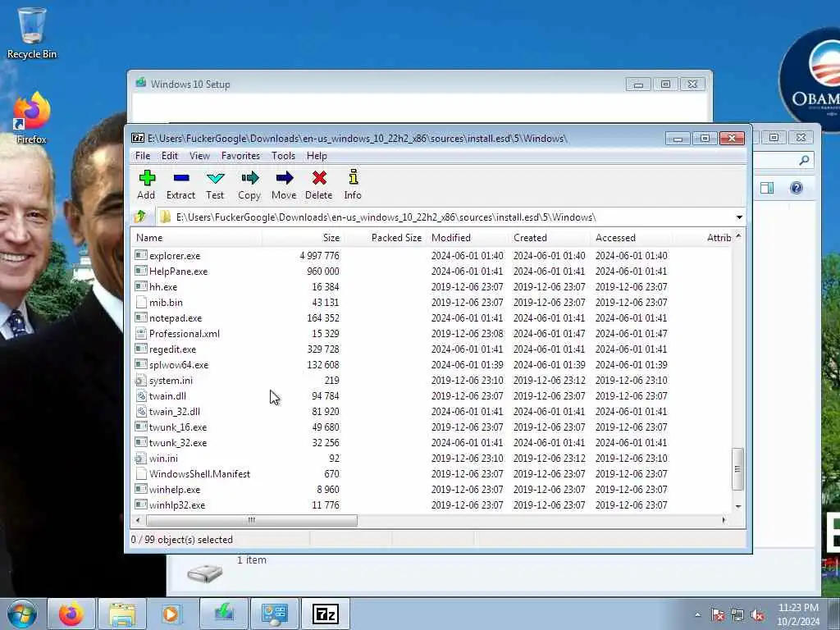Open the View menu
The height and width of the screenshot is (630, 840).
199,156
